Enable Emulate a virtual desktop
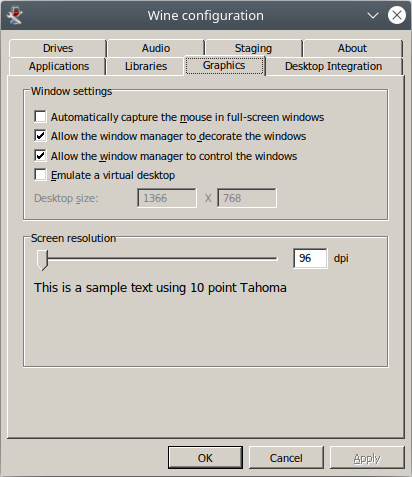412x477 pixels. point(40,175)
